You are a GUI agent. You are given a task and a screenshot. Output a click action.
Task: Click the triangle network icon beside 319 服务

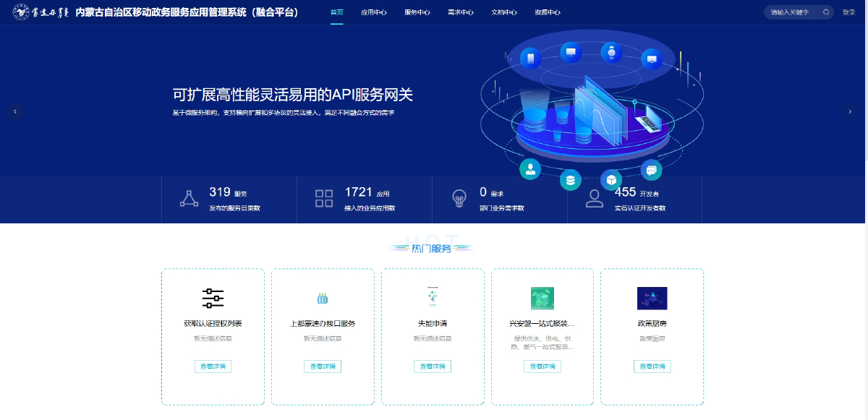pyautogui.click(x=189, y=199)
